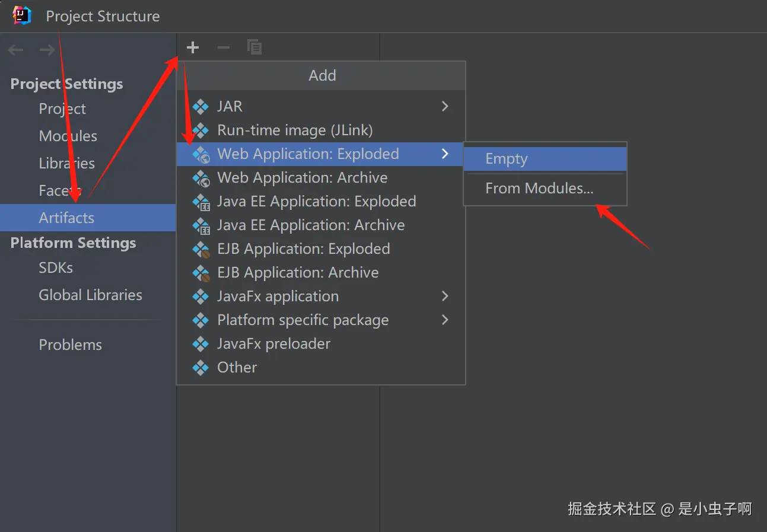Click the JAR artifact icon

[x=201, y=107]
